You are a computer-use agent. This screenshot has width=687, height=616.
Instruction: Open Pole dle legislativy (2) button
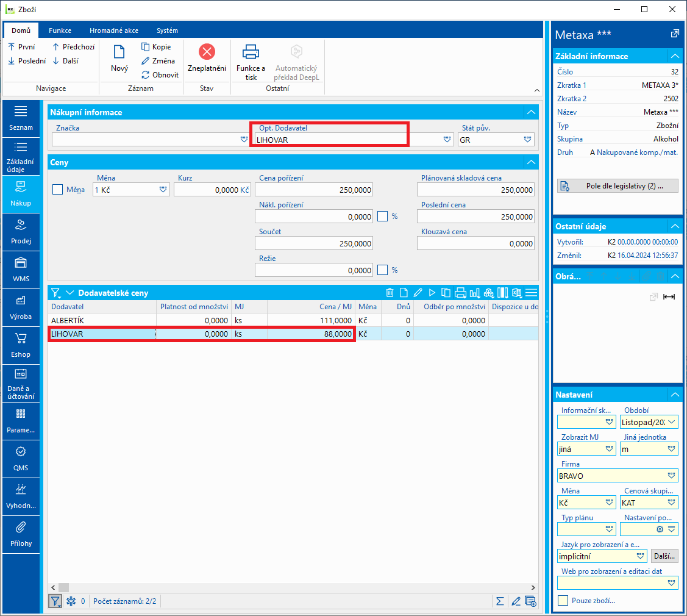[x=618, y=186]
